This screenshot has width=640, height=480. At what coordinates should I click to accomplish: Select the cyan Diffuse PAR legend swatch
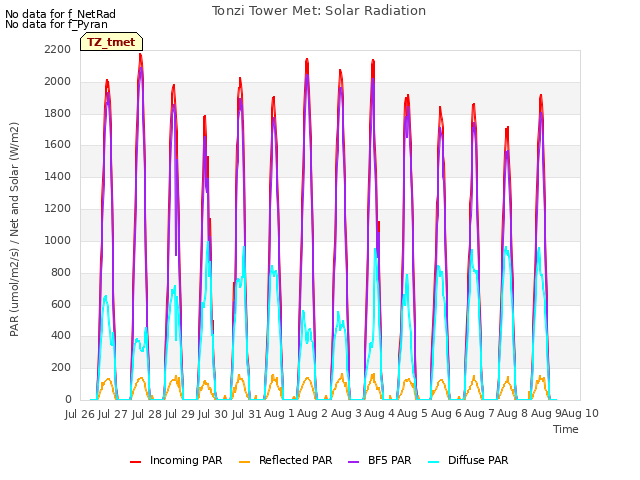[433, 462]
